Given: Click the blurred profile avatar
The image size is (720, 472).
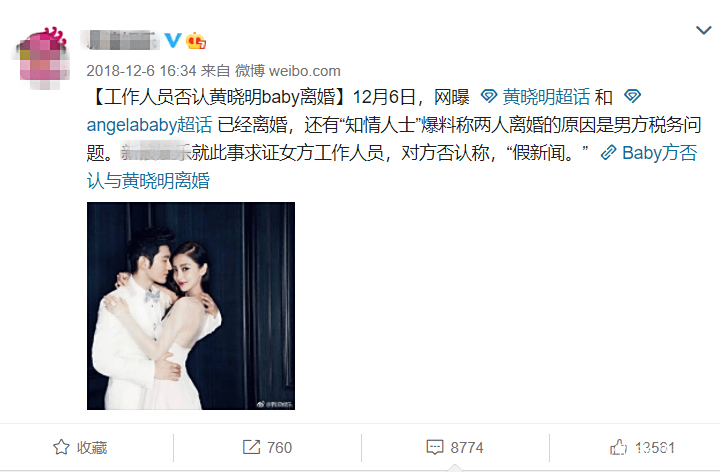Looking at the screenshot, I should 41,57.
